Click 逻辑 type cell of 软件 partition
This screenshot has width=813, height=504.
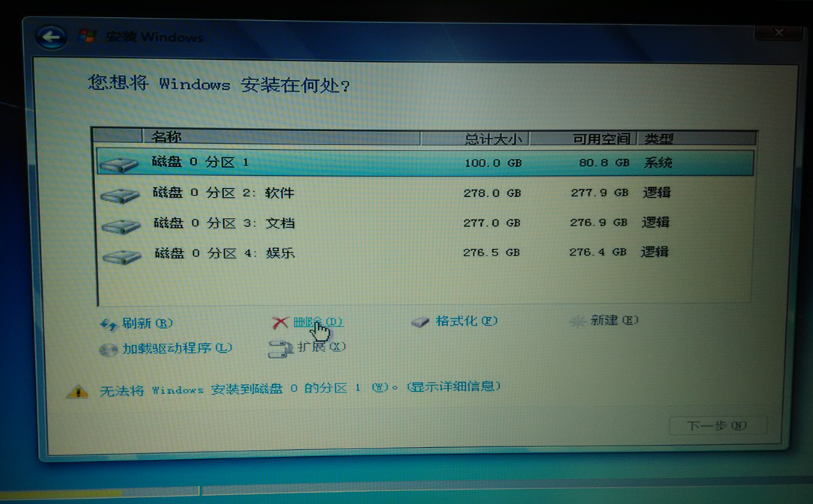click(656, 192)
